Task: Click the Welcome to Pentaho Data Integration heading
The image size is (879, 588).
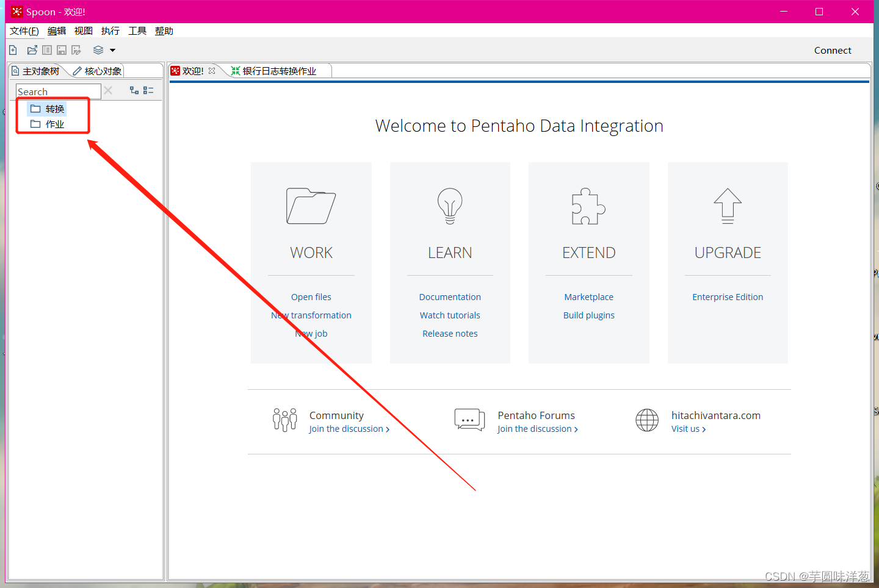Action: tap(519, 126)
